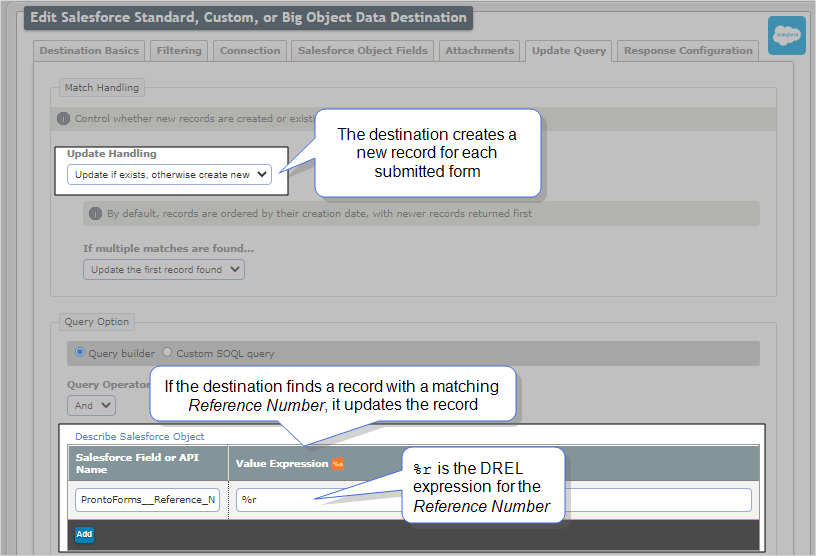Click the Query Option section label
This screenshot has width=816, height=556.
pyautogui.click(x=96, y=322)
